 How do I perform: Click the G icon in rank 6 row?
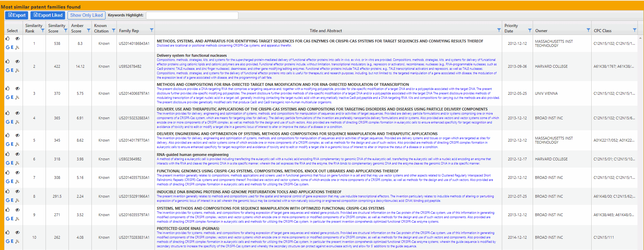tap(8, 163)
